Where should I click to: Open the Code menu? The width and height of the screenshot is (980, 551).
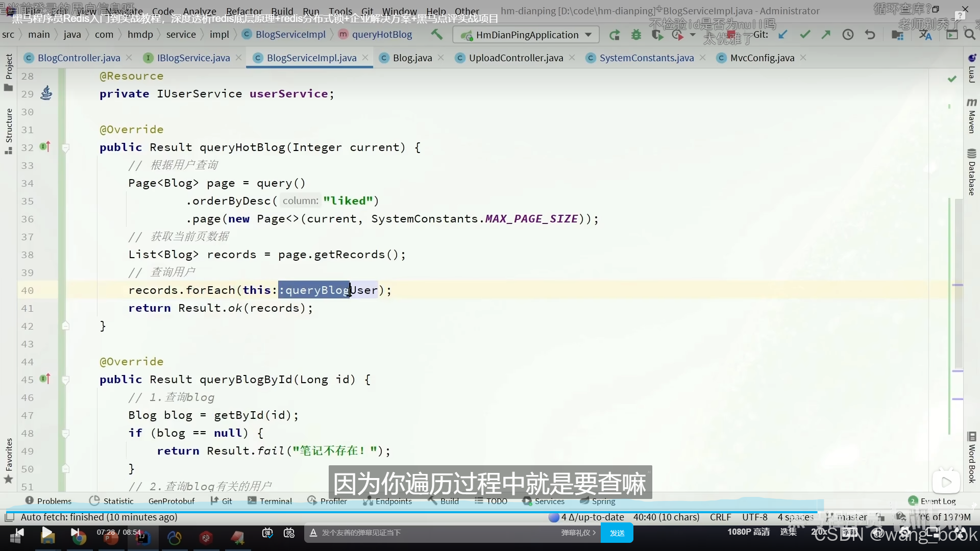163,11
